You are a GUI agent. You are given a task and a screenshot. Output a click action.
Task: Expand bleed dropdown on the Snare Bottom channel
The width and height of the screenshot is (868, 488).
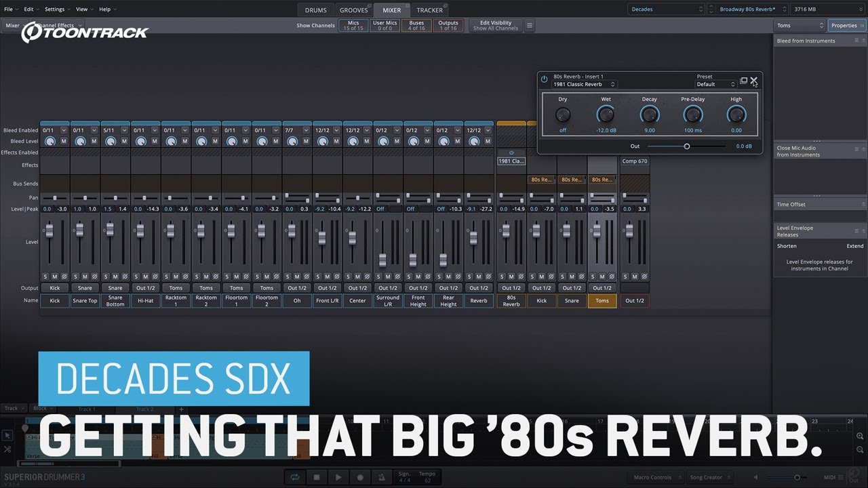tap(124, 130)
